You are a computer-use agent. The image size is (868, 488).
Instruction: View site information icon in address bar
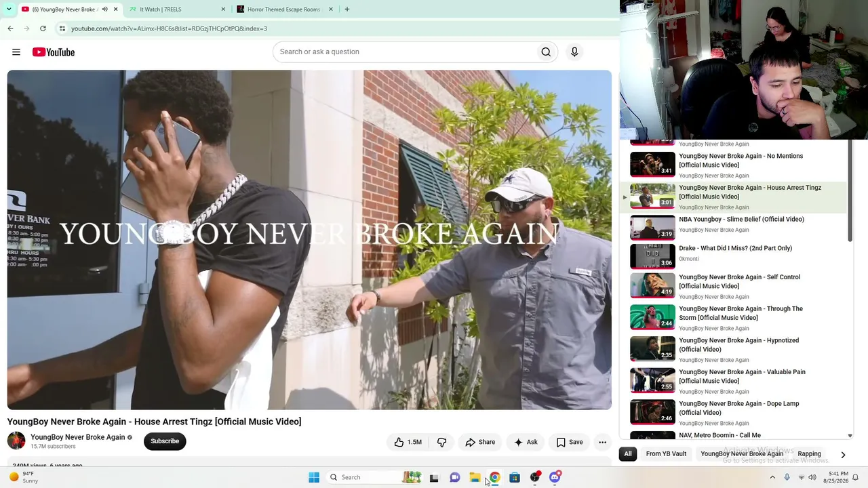point(62,28)
